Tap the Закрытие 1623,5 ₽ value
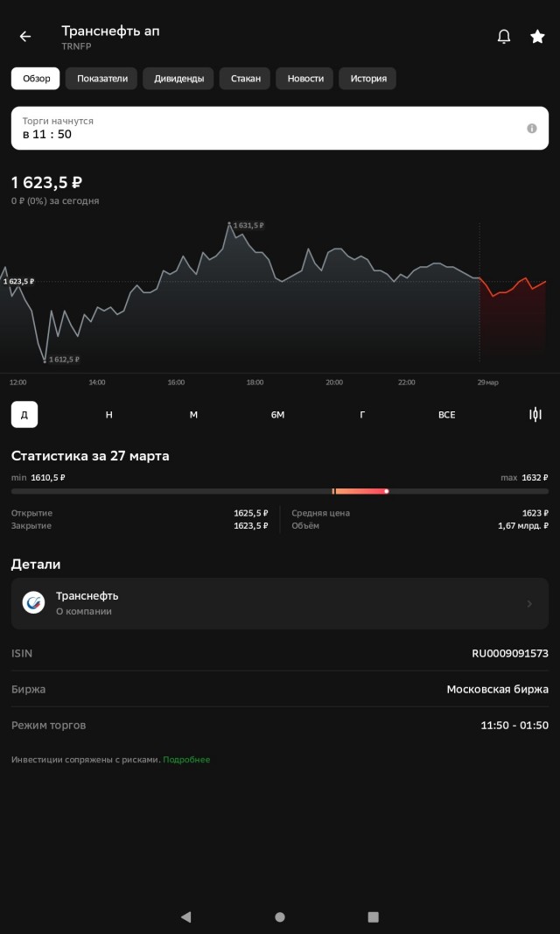 [x=250, y=526]
